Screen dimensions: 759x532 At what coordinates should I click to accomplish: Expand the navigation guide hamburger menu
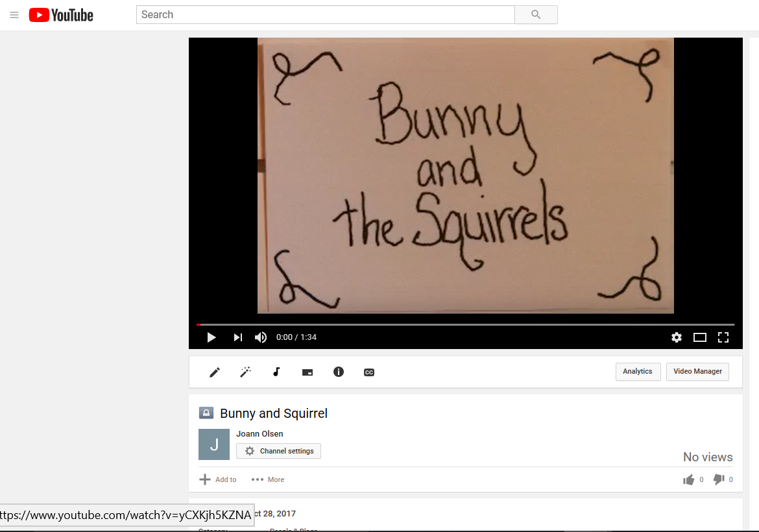point(14,15)
